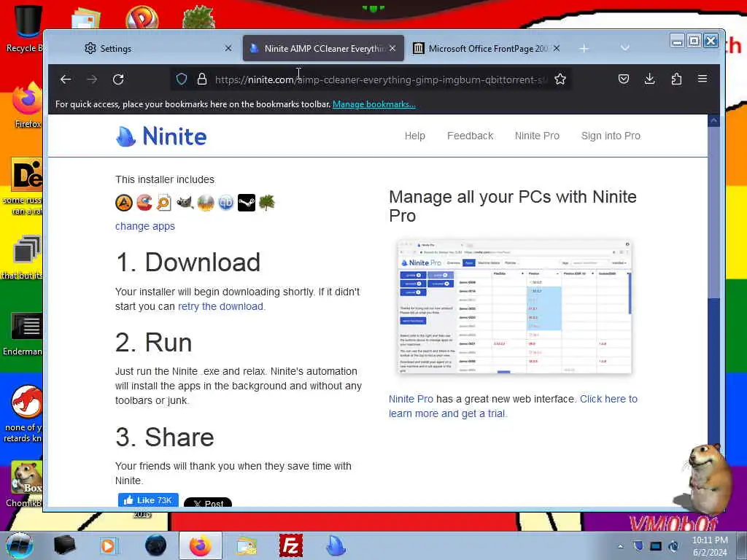Open Firefox hamburger application menu
Screen dimensions: 747x560
coord(703,79)
